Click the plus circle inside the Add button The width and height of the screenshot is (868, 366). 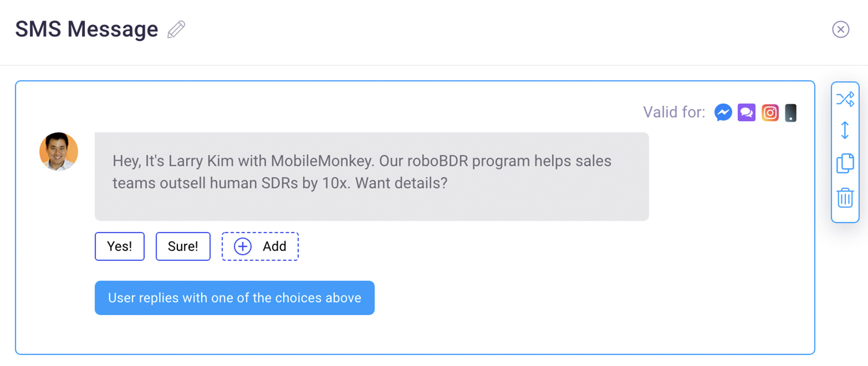tap(242, 246)
